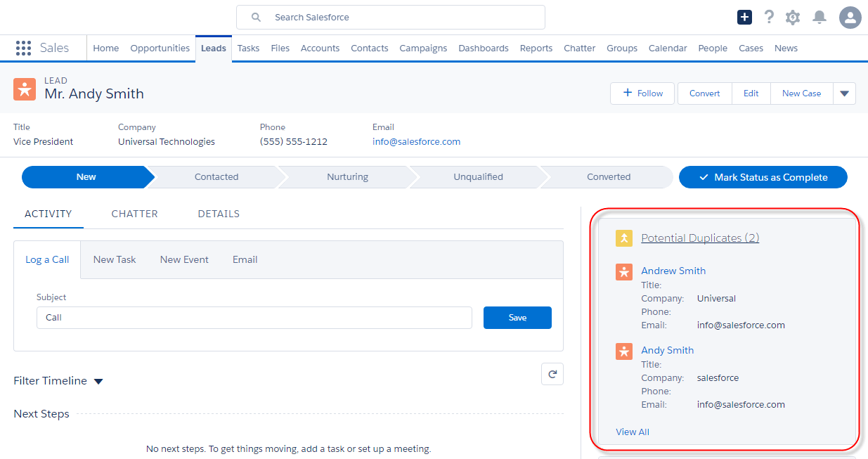Click the Search Salesforce field
This screenshot has width=868, height=459.
point(391,17)
